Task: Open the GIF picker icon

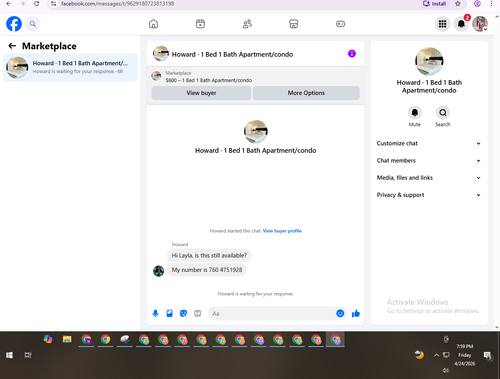Action: click(198, 313)
